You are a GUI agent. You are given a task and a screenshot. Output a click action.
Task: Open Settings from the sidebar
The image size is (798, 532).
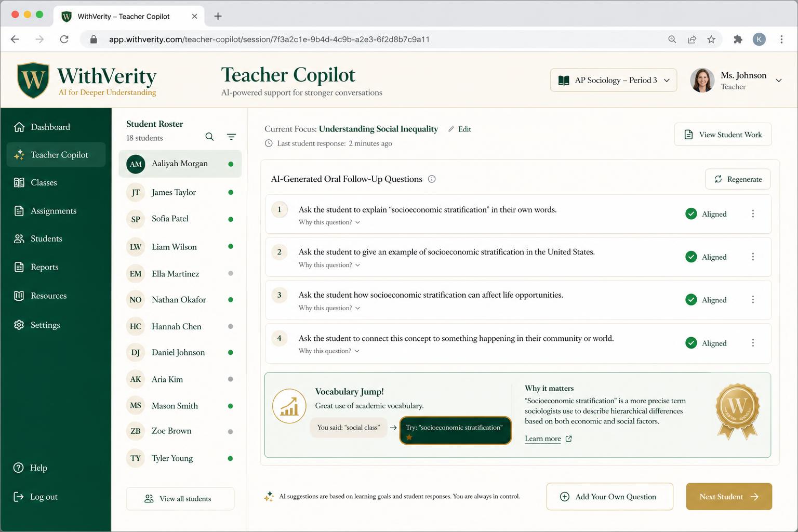pos(56,325)
